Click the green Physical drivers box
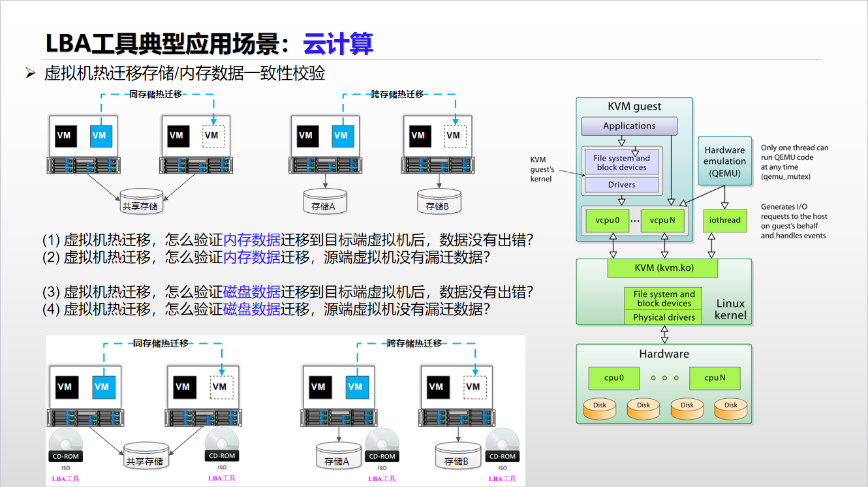Viewport: 868px width, 487px height. pyautogui.click(x=664, y=317)
